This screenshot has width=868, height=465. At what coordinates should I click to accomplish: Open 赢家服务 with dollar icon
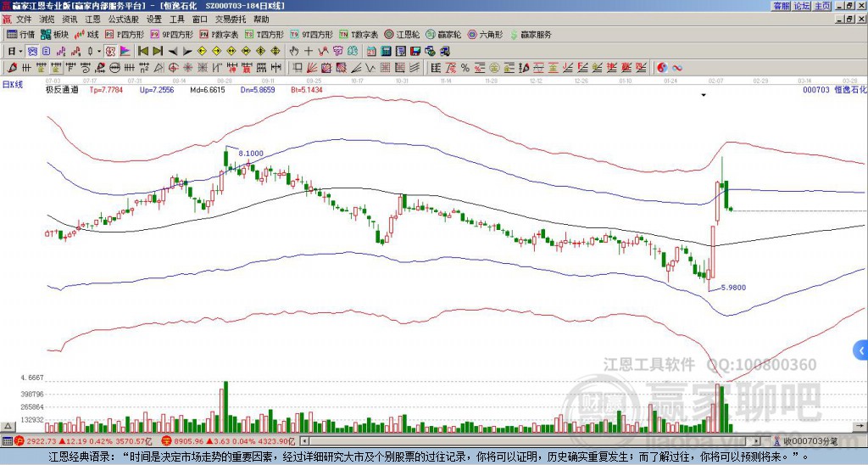531,34
